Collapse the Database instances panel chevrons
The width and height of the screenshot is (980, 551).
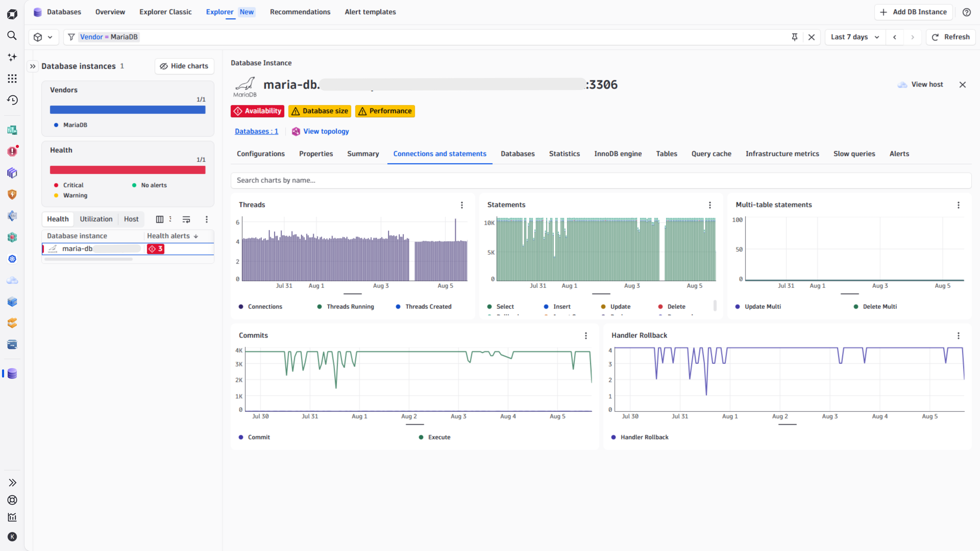pos(33,66)
